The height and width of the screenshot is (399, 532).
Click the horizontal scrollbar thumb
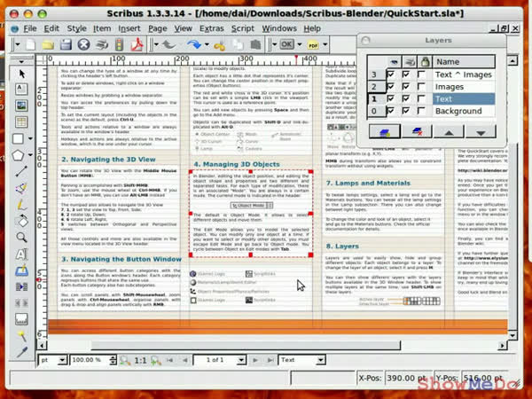(246, 346)
